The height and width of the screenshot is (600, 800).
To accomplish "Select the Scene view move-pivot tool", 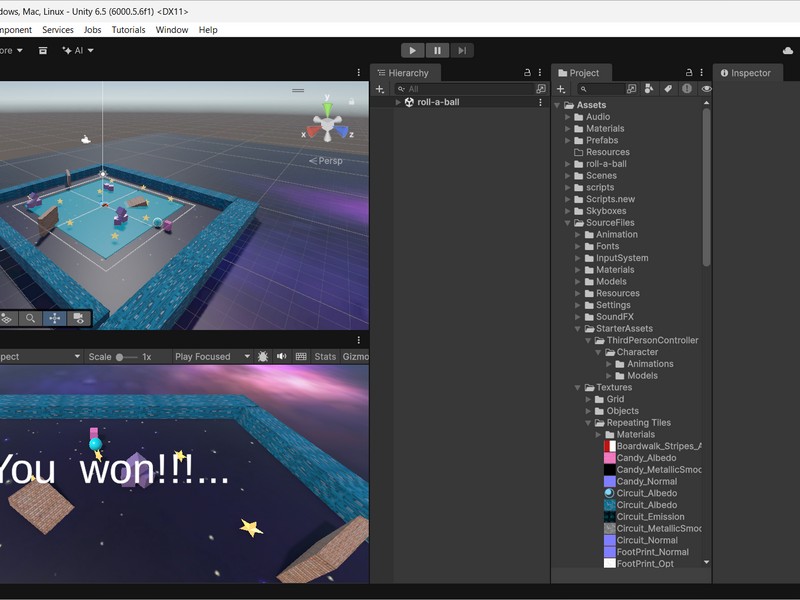I will (x=55, y=318).
